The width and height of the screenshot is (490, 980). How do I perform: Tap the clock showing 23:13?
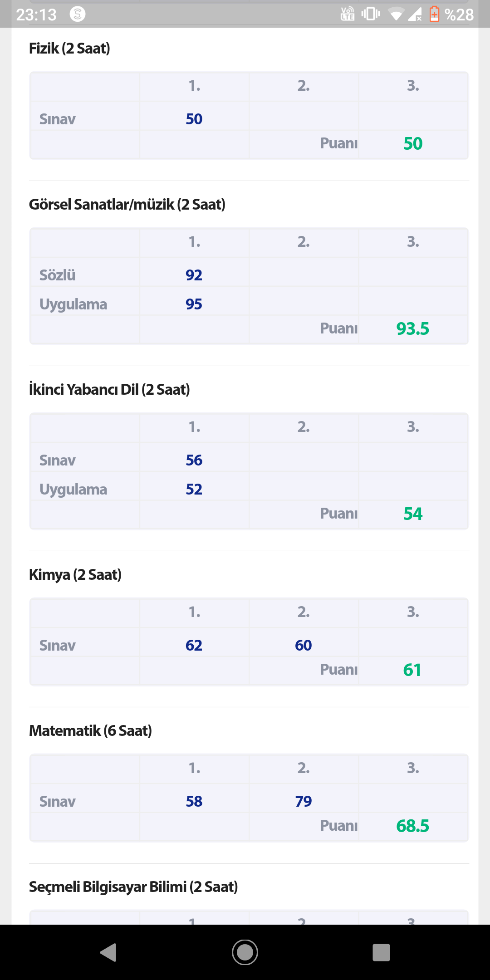(x=36, y=15)
